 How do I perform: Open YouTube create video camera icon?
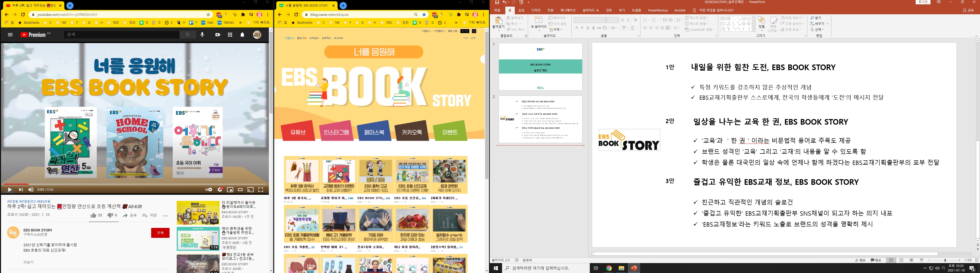(218, 35)
